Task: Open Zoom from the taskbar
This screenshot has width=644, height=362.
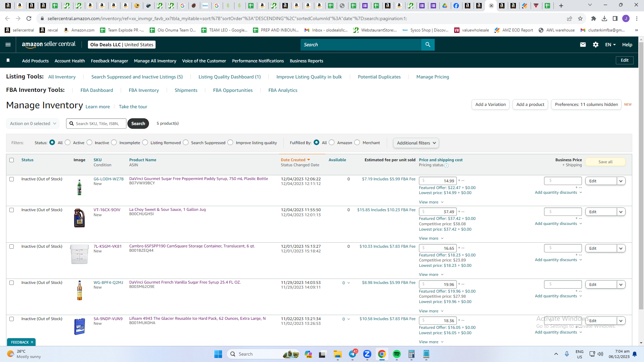Action: pos(367,354)
